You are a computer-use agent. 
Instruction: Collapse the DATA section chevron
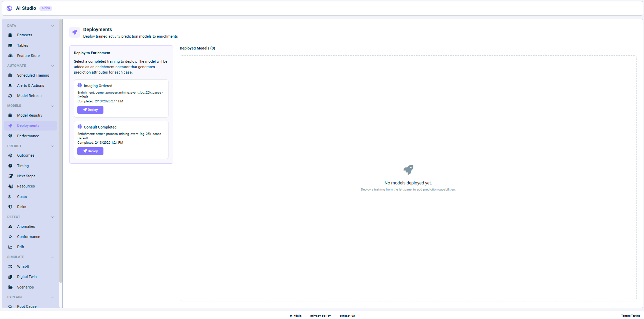tap(53, 26)
